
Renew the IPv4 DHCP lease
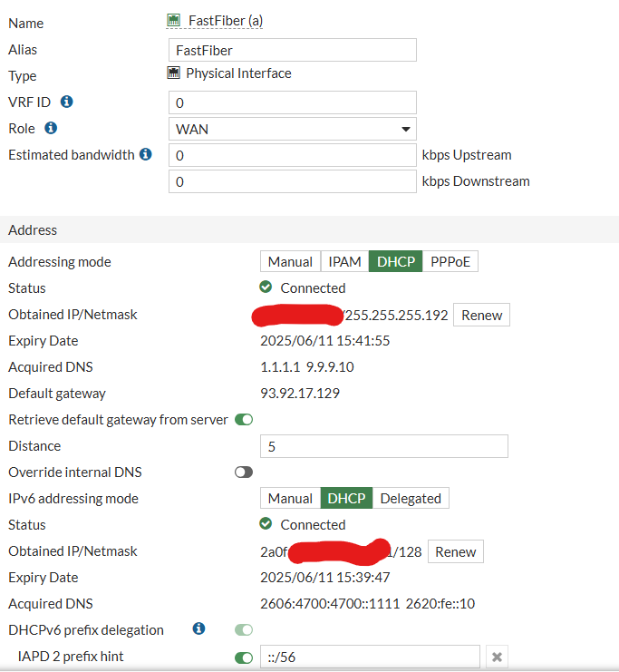481,315
